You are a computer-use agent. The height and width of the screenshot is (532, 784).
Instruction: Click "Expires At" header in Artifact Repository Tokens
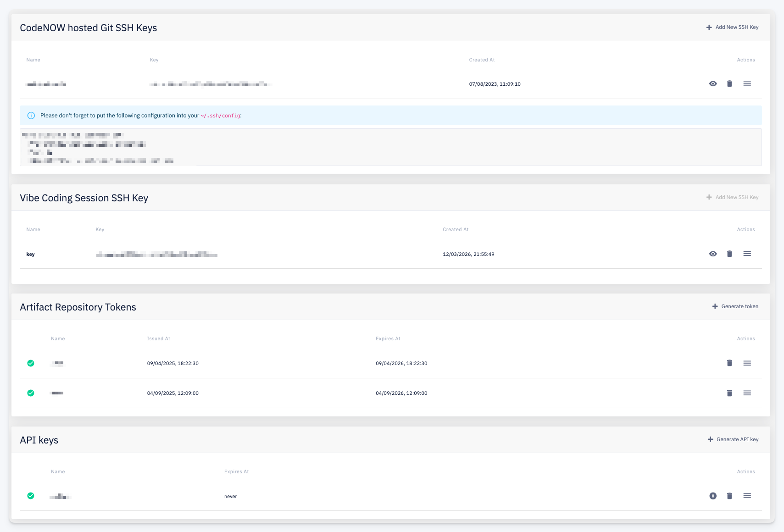pos(388,338)
